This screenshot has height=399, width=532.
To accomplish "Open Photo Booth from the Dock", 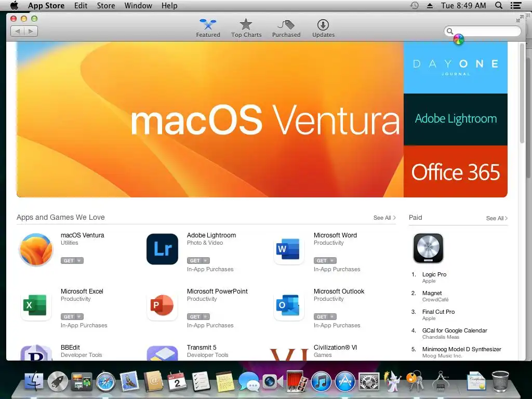I will click(297, 381).
